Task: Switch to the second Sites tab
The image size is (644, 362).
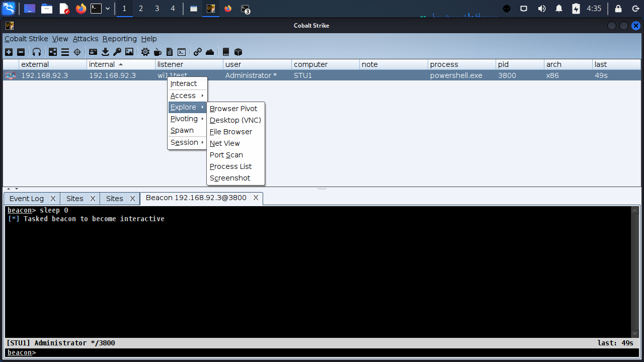Action: pyautogui.click(x=115, y=199)
